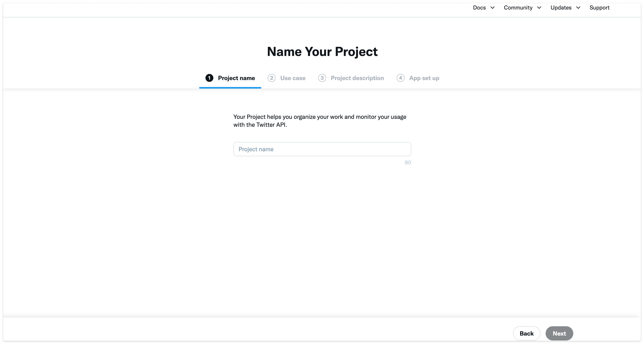Click the step 4 circle icon
This screenshot has width=644, height=344.
(x=401, y=78)
